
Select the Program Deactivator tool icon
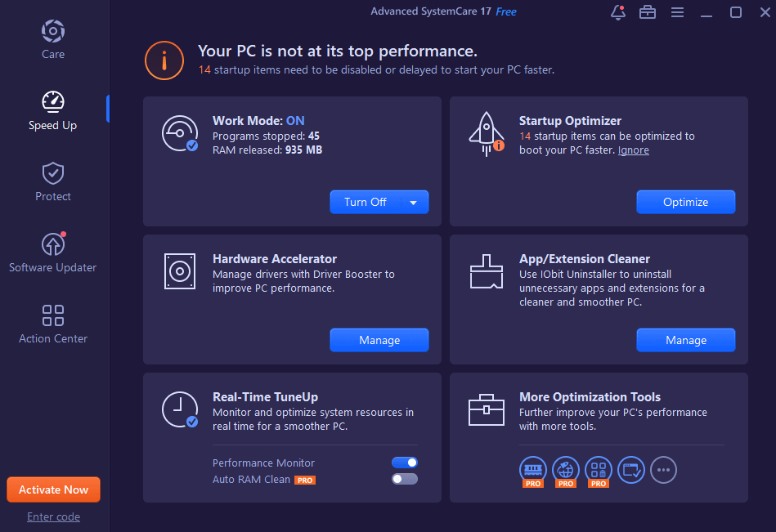click(x=630, y=470)
